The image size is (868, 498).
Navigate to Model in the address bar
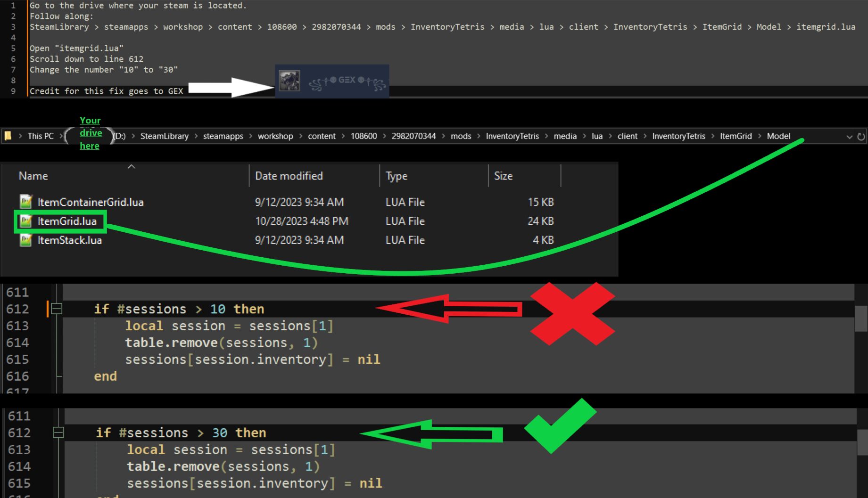778,136
